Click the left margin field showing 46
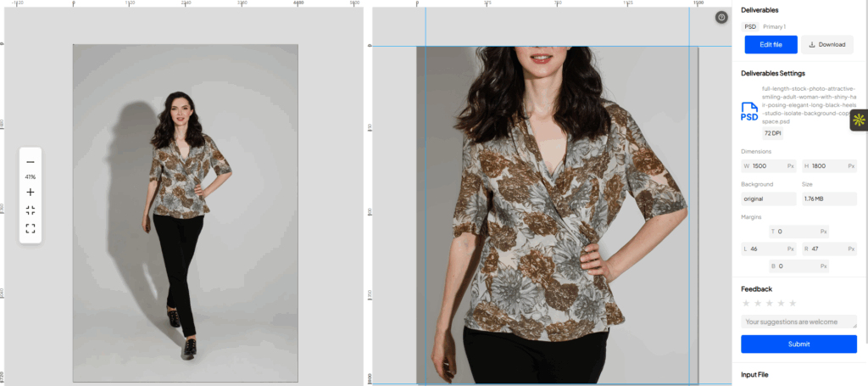 768,249
